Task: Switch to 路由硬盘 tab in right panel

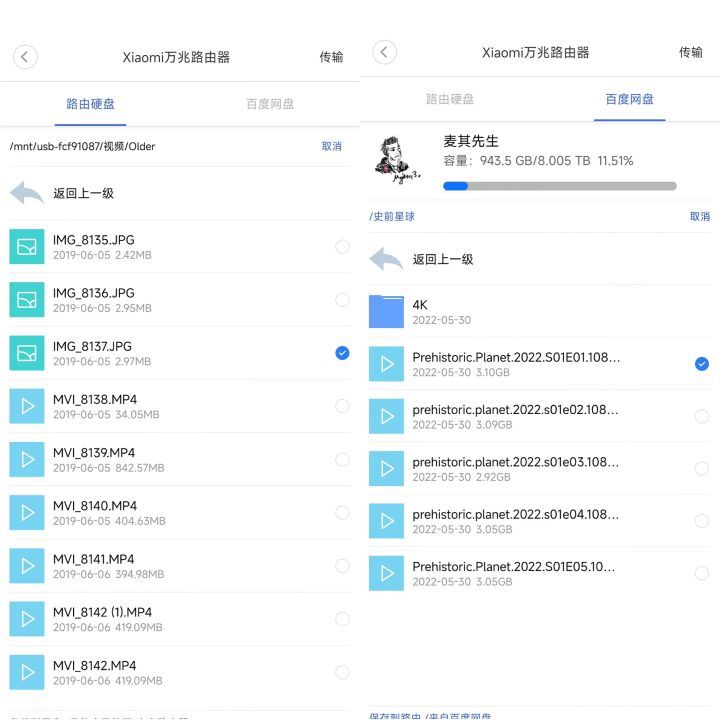Action: point(450,99)
